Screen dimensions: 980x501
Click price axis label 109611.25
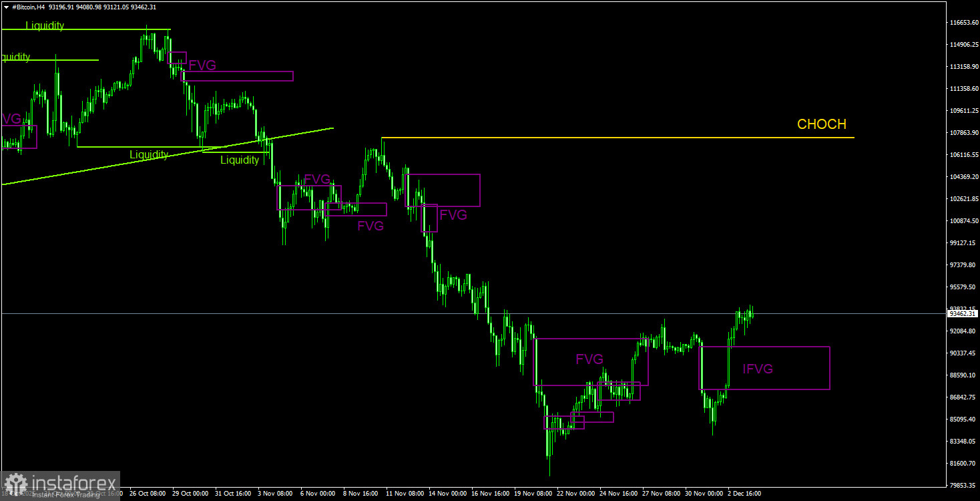[963, 111]
